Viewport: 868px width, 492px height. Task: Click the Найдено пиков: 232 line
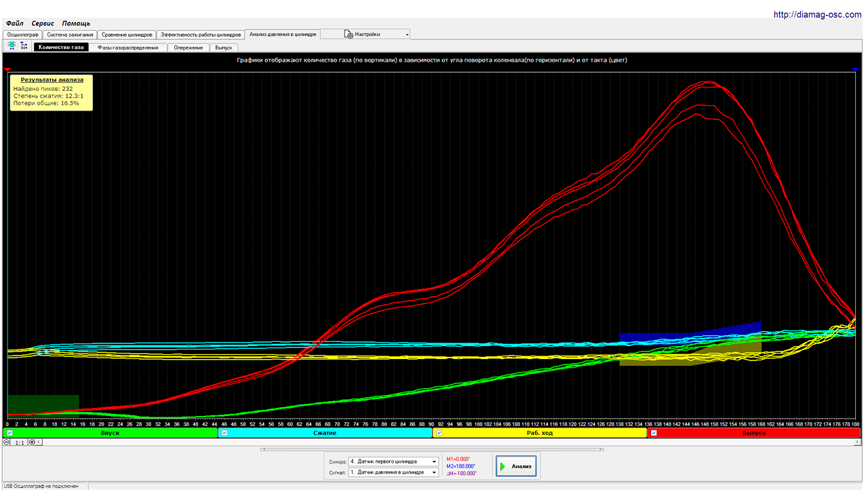point(43,88)
